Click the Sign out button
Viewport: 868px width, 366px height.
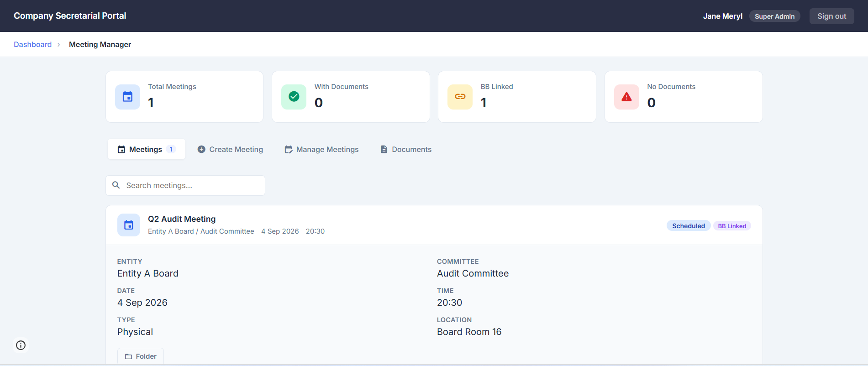point(831,16)
